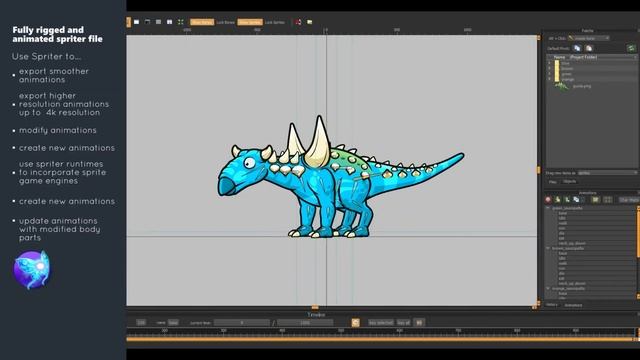This screenshot has width=640, height=360.
Task: Click the small button at the Timeline's left end
Action: coord(141,322)
